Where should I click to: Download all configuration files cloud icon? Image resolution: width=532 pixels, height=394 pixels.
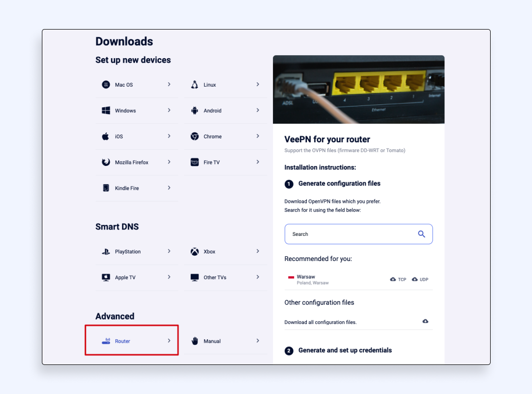click(x=425, y=321)
